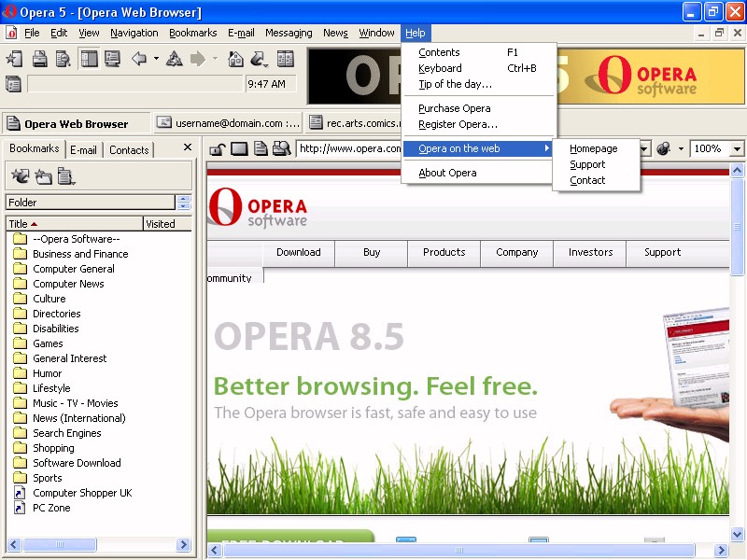Image resolution: width=747 pixels, height=560 pixels.
Task: Click the binoculars preview icon in address bar
Action: [282, 149]
